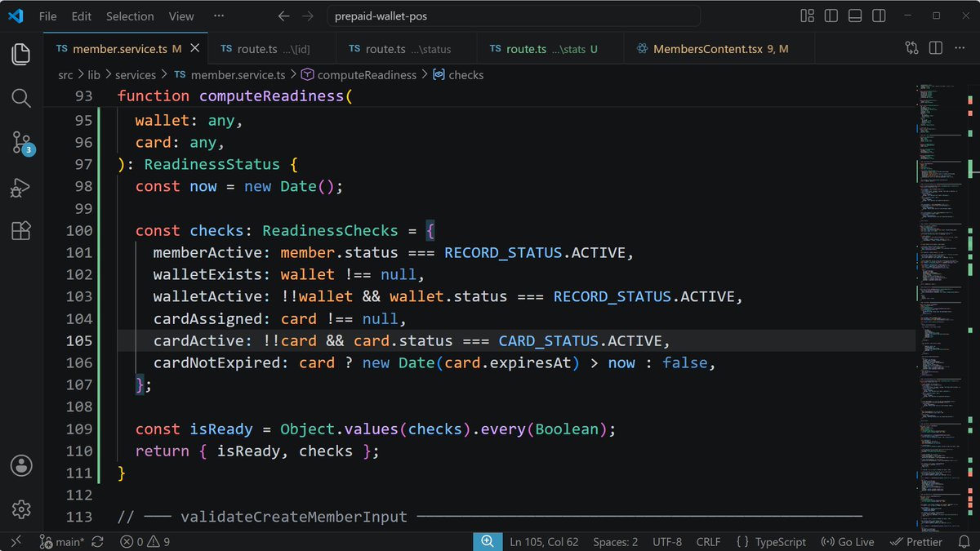980x551 pixels.
Task: Expand the lib breadcrumb
Action: [x=94, y=74]
